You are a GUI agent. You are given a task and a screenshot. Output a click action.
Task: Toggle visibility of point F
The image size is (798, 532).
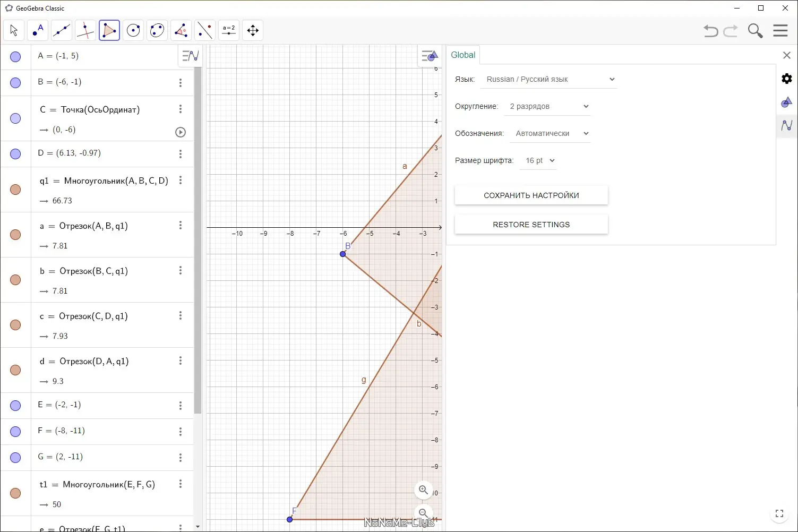point(15,432)
